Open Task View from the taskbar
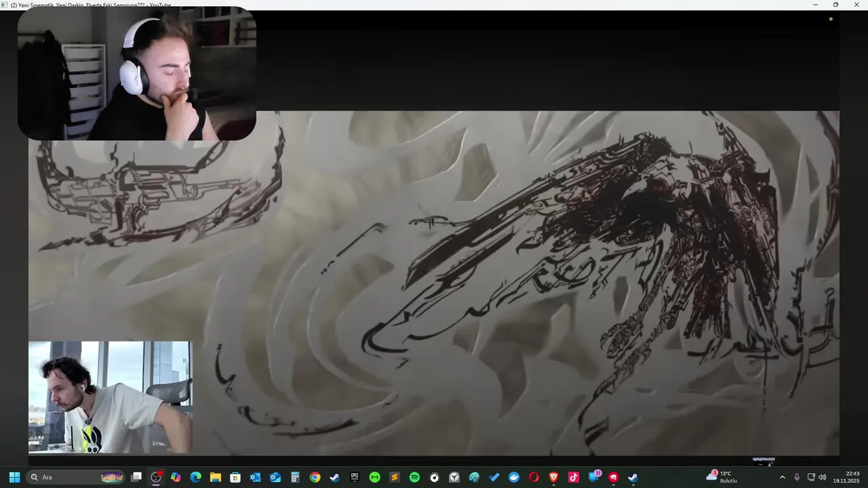This screenshot has height=488, width=868. tap(136, 477)
